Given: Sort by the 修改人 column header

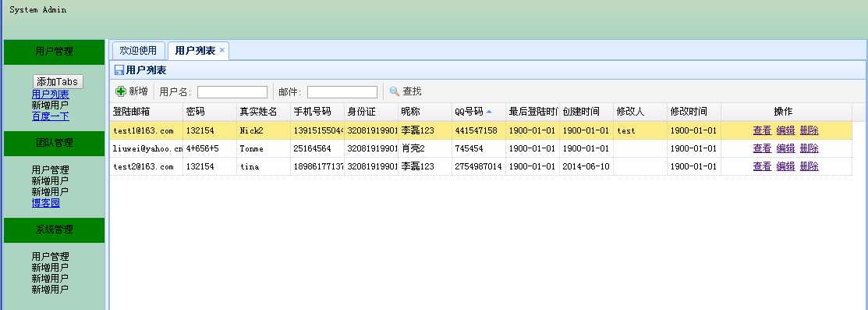Looking at the screenshot, I should 640,112.
